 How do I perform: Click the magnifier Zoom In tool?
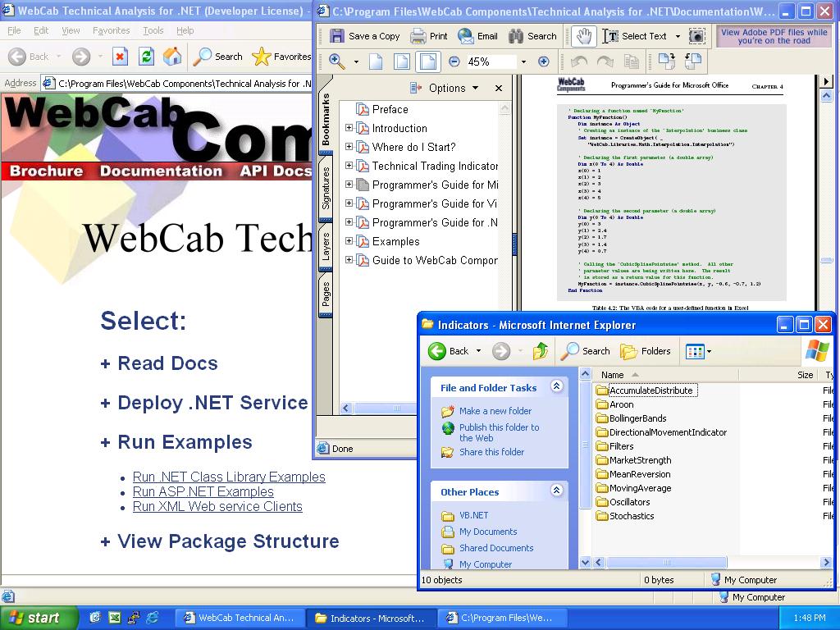[x=337, y=62]
